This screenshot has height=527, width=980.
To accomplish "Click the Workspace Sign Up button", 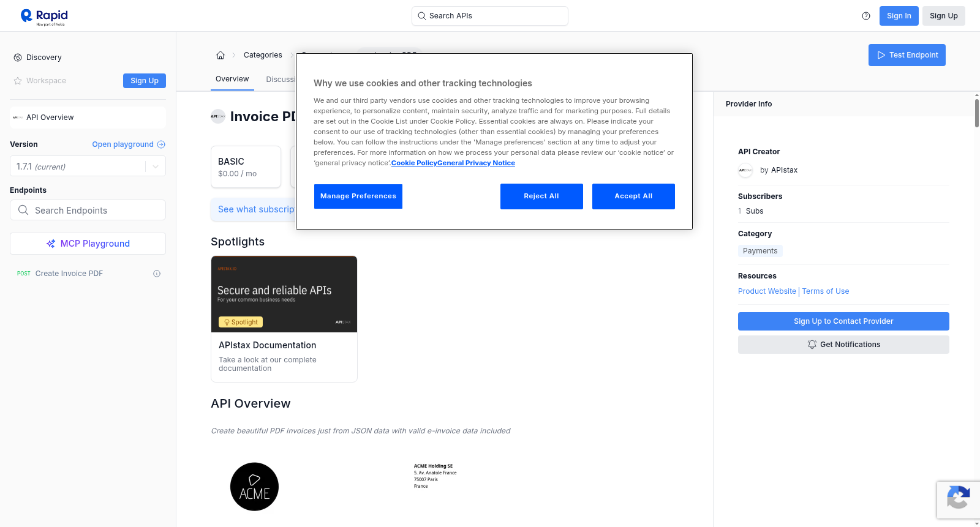I will (x=145, y=81).
